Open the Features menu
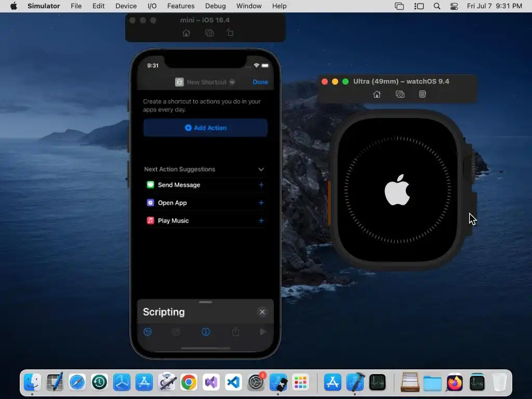532x399 pixels. 181,6
